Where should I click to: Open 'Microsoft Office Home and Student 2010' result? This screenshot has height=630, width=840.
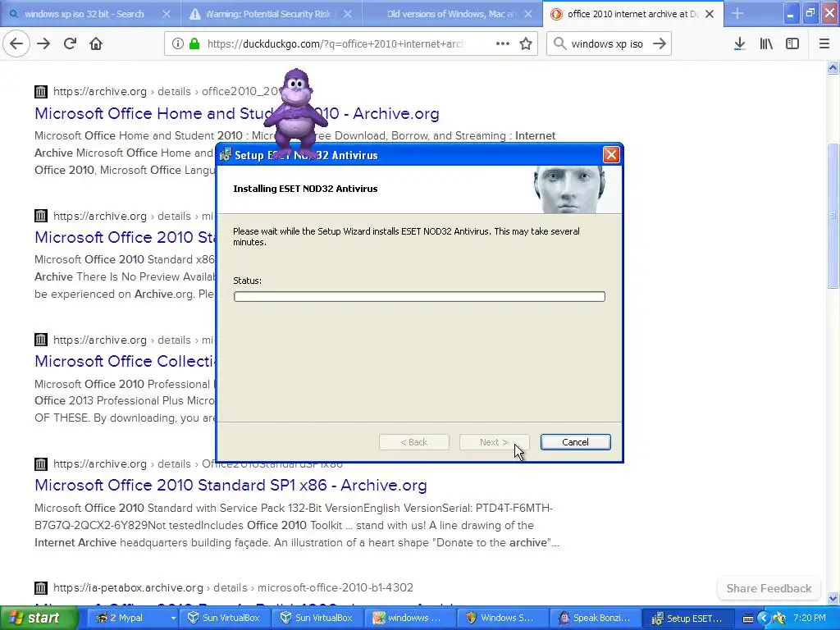pos(237,113)
